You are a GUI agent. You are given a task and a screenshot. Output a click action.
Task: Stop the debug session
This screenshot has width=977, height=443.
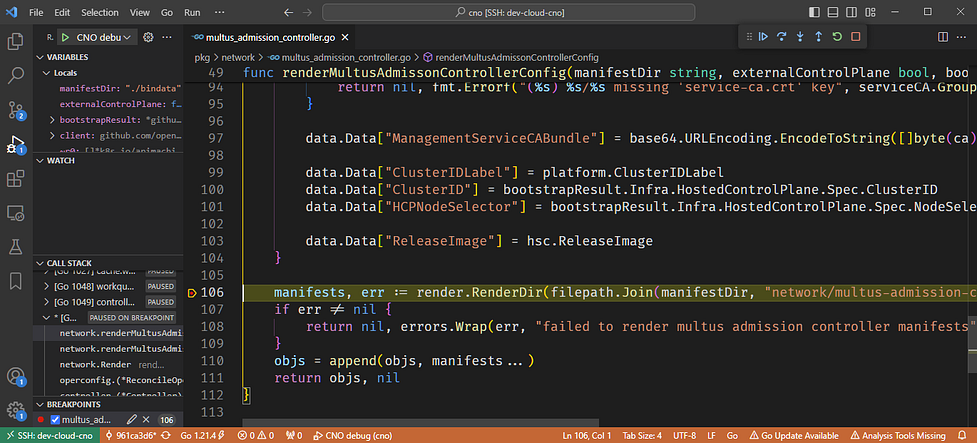tap(856, 37)
